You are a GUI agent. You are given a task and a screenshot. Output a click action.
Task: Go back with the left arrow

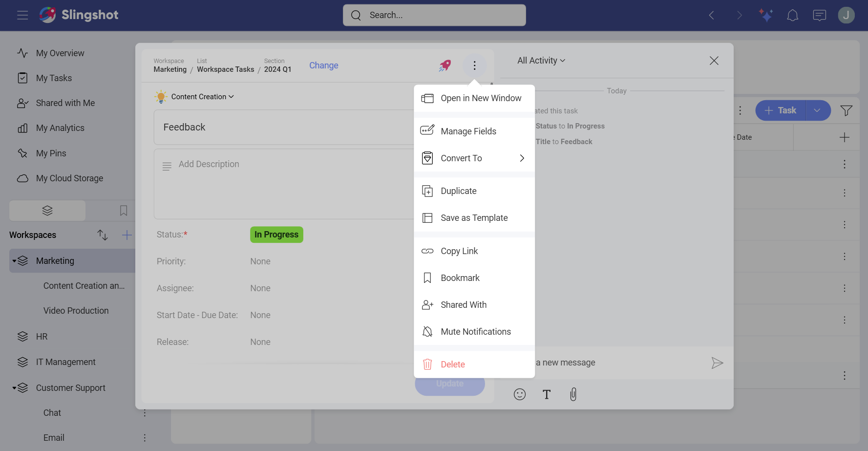[x=712, y=15]
